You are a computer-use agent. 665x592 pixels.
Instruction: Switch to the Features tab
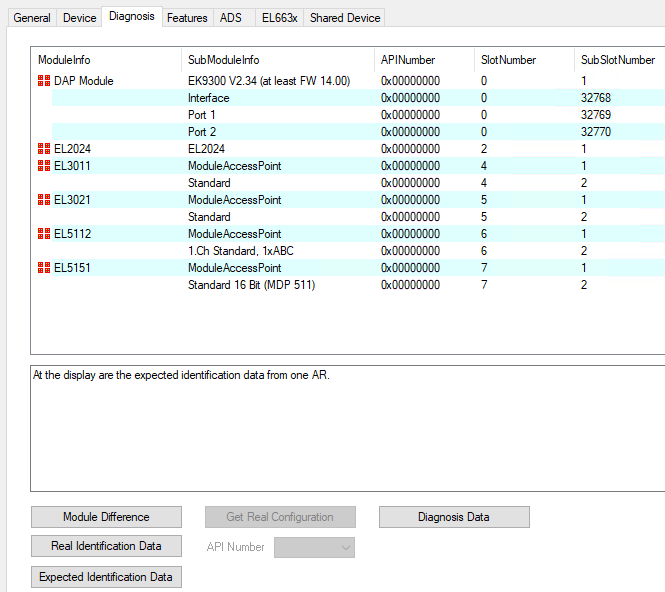pyautogui.click(x=187, y=18)
